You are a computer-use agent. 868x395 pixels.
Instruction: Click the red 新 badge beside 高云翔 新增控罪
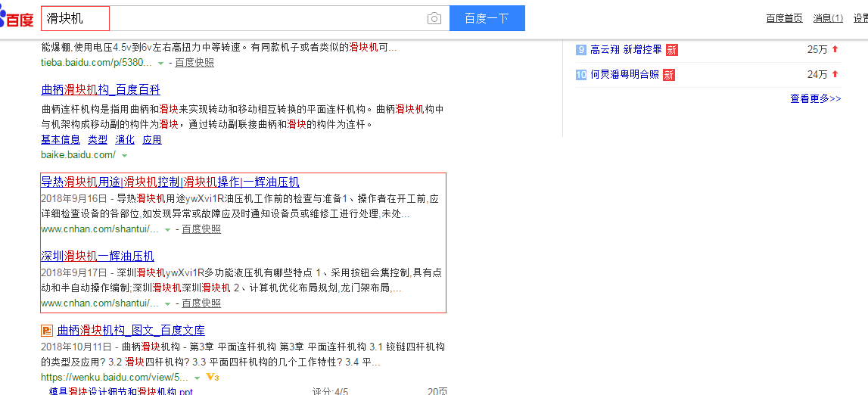click(x=672, y=50)
